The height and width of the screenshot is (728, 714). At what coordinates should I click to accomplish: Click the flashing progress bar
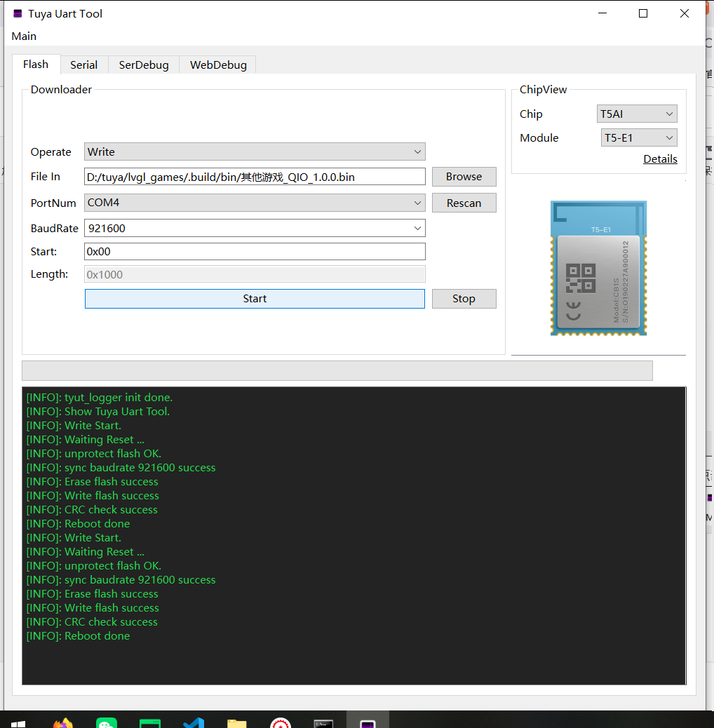(x=337, y=370)
